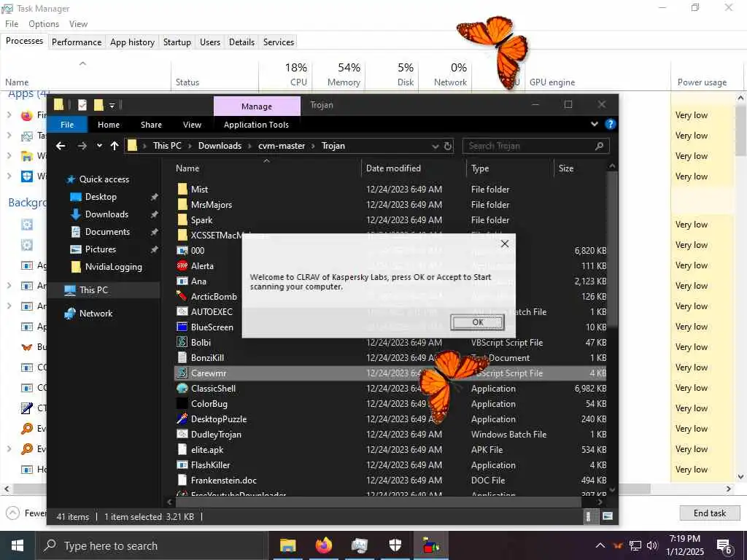Select the ArcticBomb file icon
This screenshot has height=560, width=747.
(182, 296)
